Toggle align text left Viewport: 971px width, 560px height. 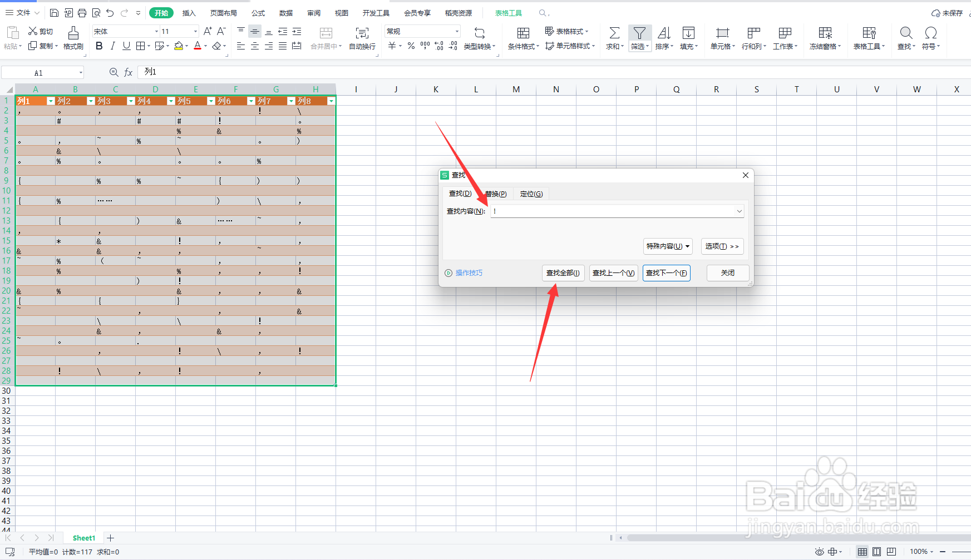(240, 46)
